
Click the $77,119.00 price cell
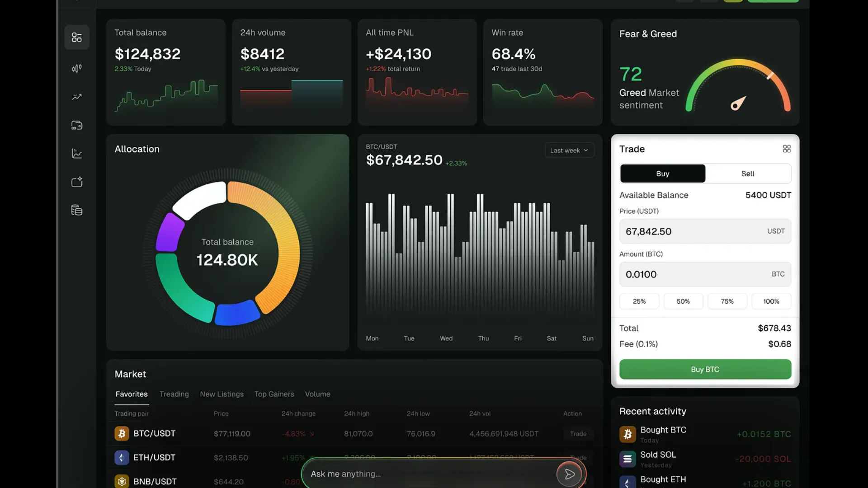click(x=232, y=434)
